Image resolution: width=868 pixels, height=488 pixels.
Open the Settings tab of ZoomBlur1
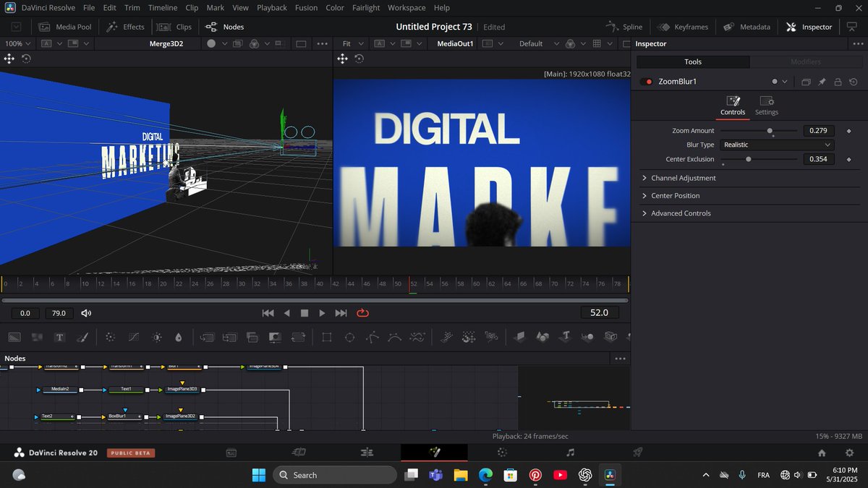[x=767, y=106]
